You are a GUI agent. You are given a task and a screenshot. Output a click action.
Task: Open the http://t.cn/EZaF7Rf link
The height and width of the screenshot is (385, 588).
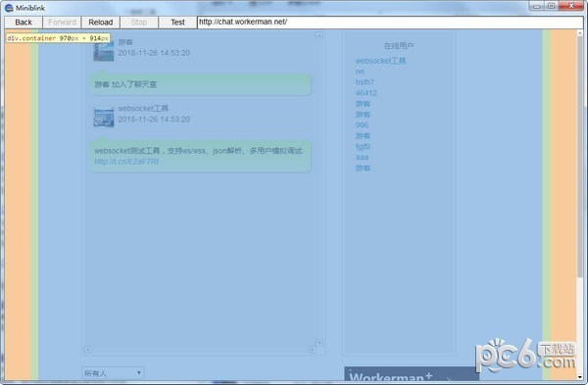point(126,162)
